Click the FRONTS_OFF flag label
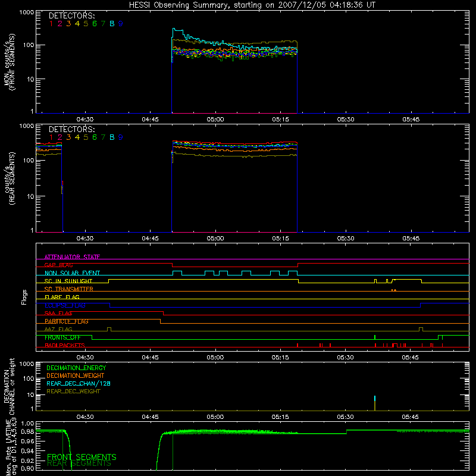This screenshot has width=476, height=476. (x=62, y=337)
